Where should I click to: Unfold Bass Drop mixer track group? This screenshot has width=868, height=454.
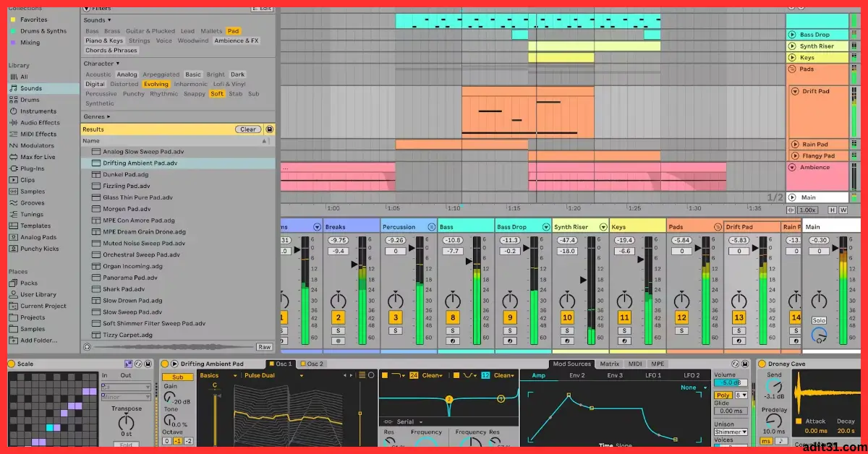[546, 227]
